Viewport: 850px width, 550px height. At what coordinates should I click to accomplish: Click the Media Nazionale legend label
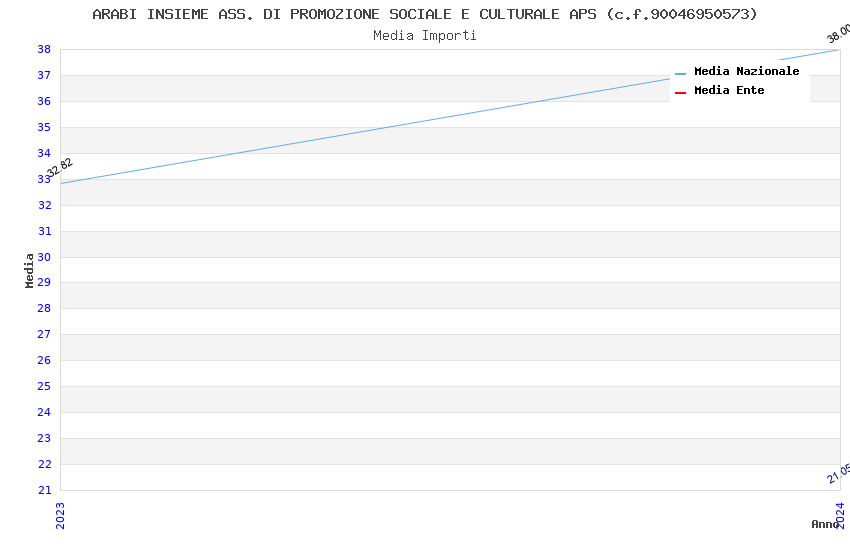click(746, 72)
